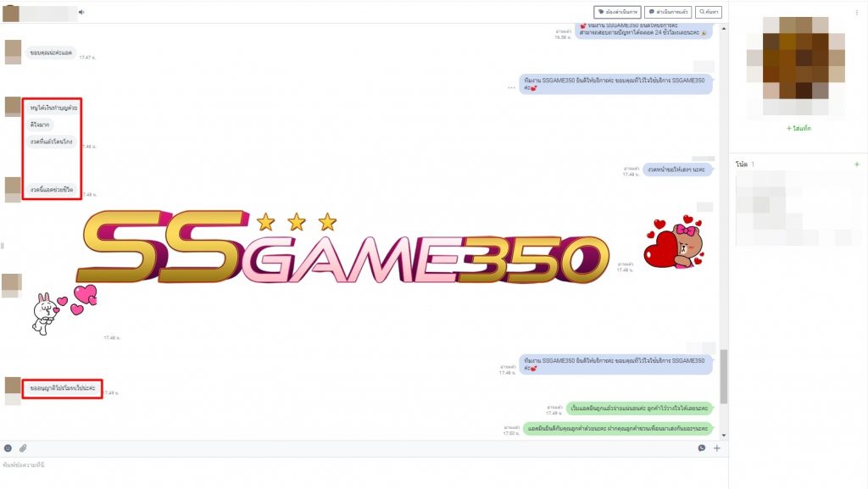Click the large customer profile picture
The width and height of the screenshot is (868, 489).
coord(795,66)
